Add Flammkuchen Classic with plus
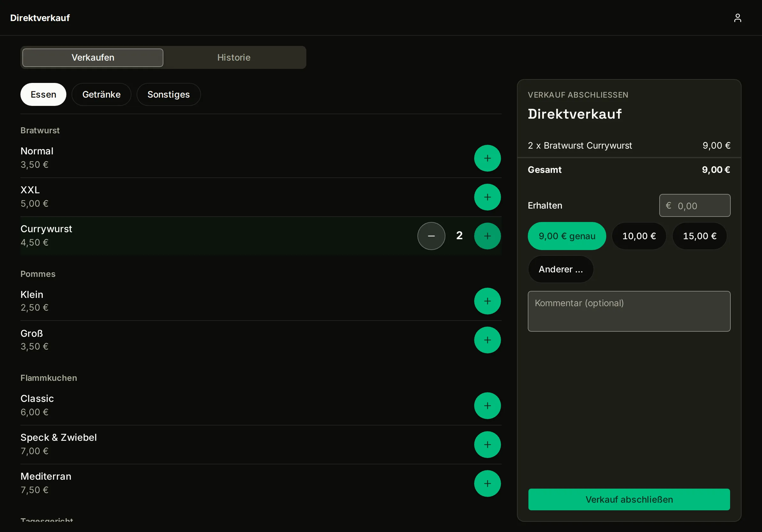Image resolution: width=762 pixels, height=532 pixels. click(x=487, y=406)
